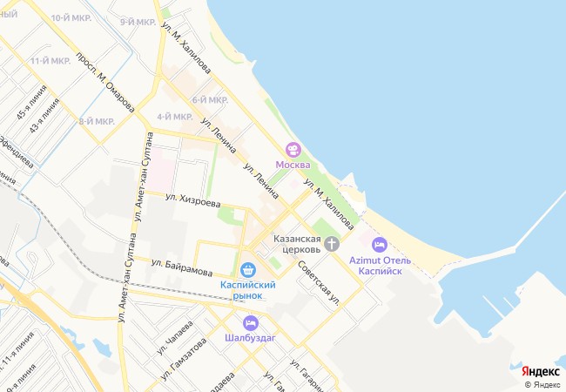Open the © Яндекс copyright link
The height and width of the screenshot is (392, 566).
542,385
